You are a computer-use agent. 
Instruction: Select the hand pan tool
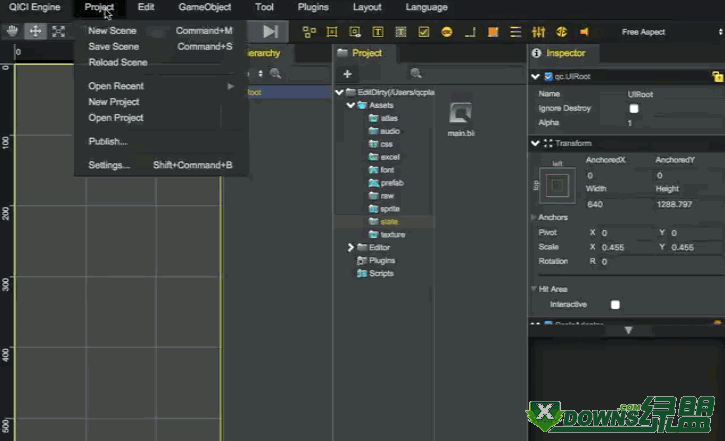point(12,31)
